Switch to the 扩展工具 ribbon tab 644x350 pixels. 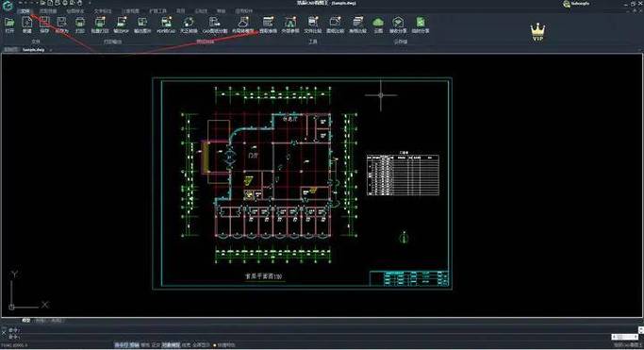click(x=158, y=11)
